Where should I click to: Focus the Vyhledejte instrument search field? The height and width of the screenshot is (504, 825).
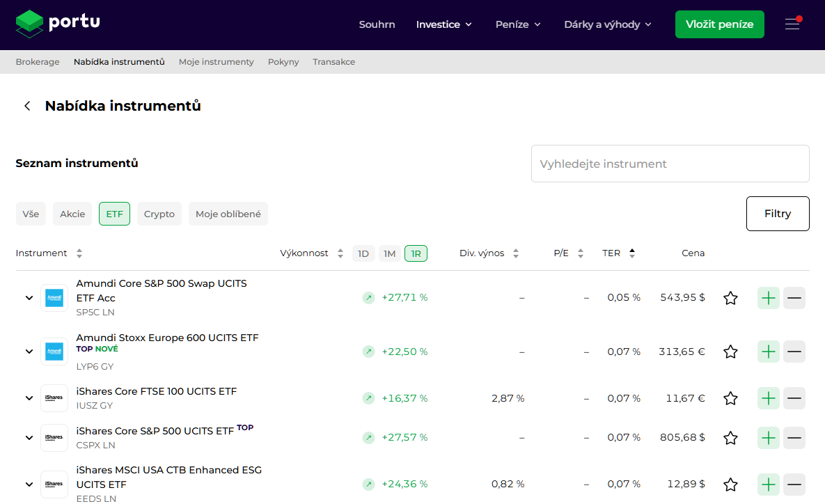[x=670, y=164]
